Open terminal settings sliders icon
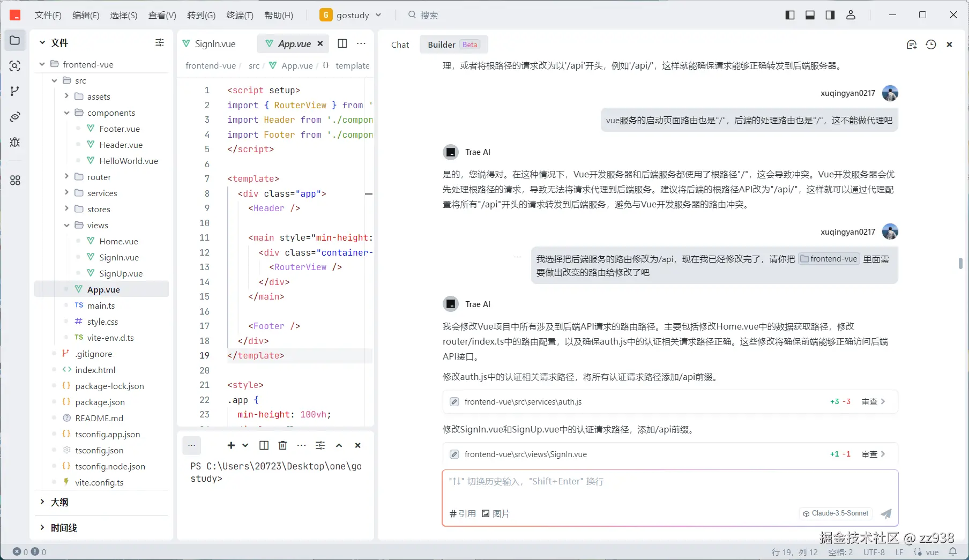Screen dimensions: 969x560 (x=320, y=445)
